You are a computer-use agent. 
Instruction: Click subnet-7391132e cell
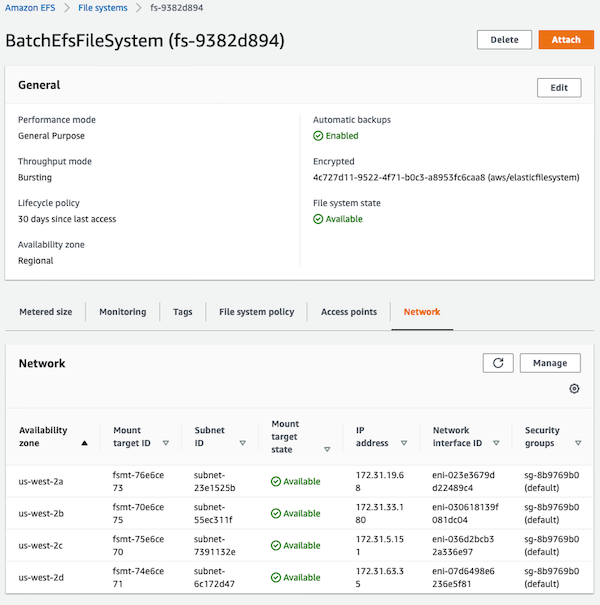215,546
